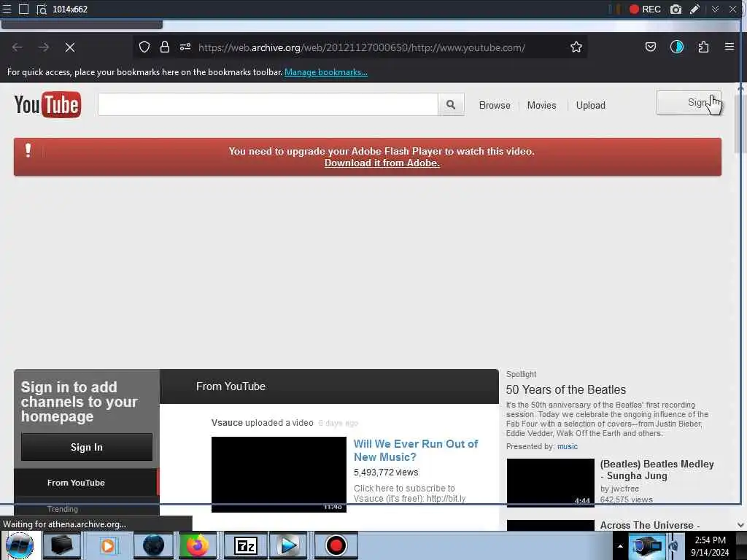The width and height of the screenshot is (747, 560).
Task: Click the YouTube search magnifier button
Action: tap(451, 104)
